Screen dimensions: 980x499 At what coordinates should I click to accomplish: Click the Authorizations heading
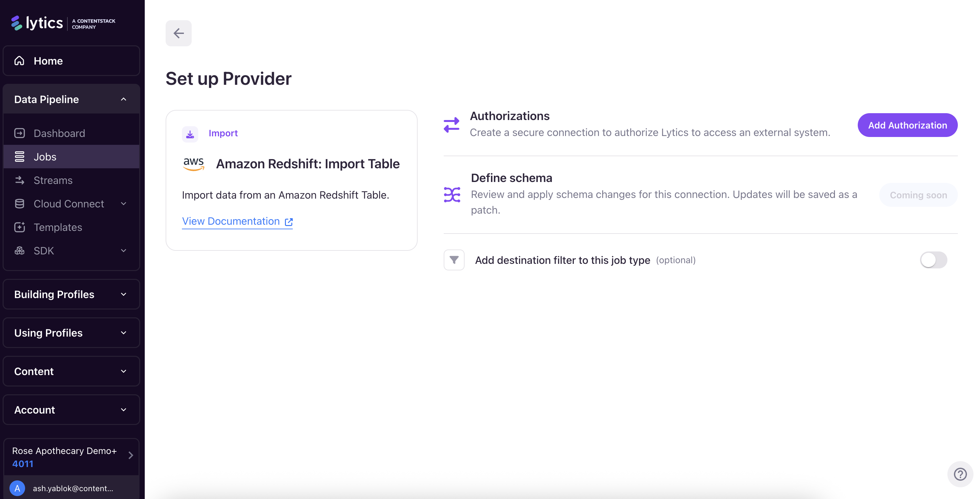[x=510, y=116]
